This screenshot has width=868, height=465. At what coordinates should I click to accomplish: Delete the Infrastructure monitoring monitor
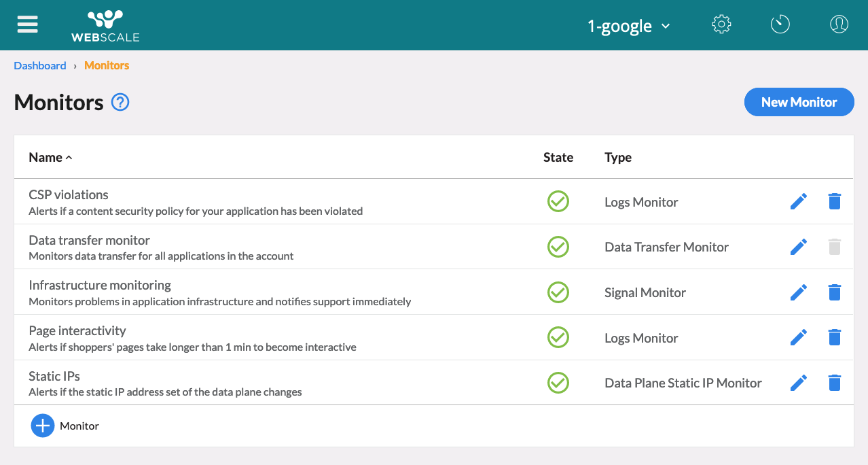point(835,293)
